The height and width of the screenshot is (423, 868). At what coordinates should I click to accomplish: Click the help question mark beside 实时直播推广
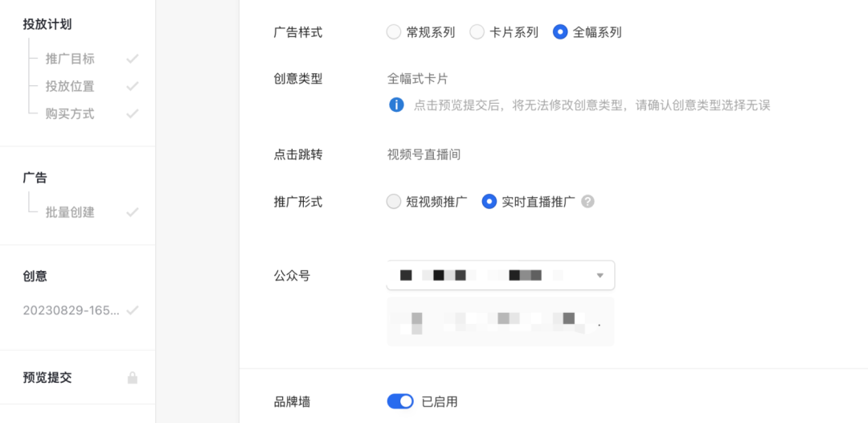coord(588,202)
